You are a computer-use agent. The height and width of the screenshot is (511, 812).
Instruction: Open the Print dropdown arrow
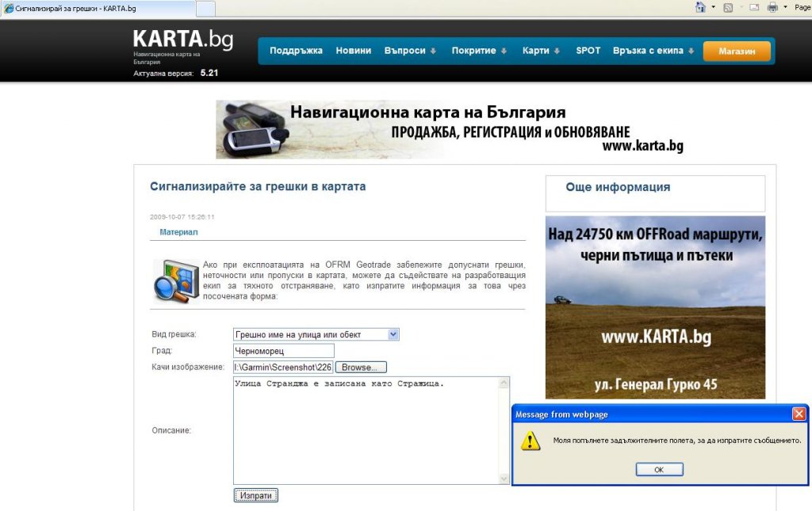(x=785, y=7)
